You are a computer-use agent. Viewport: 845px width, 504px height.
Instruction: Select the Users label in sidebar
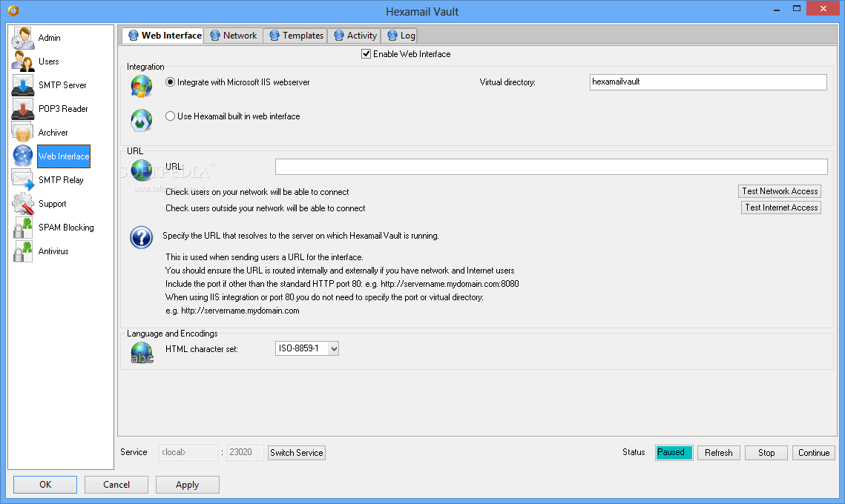pyautogui.click(x=48, y=62)
